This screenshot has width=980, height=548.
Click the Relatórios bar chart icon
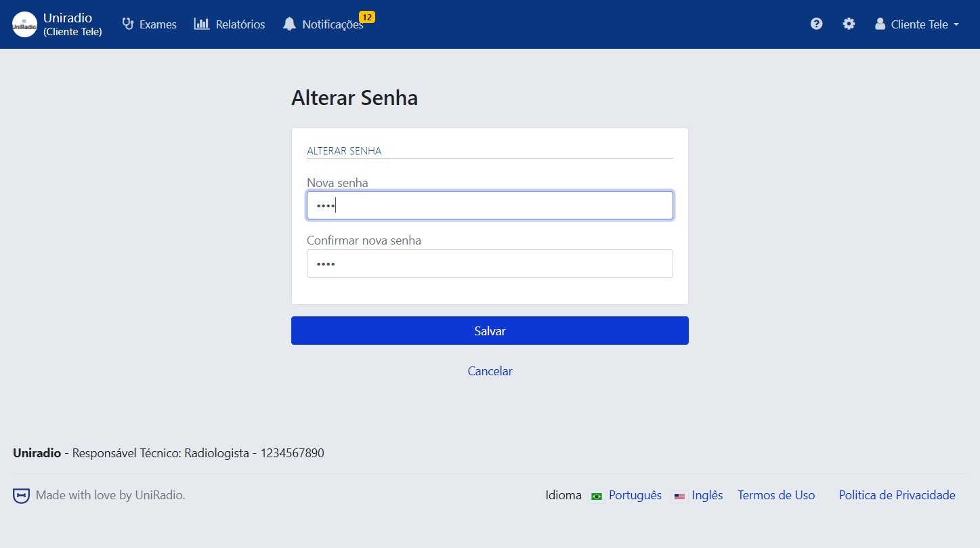(x=202, y=24)
